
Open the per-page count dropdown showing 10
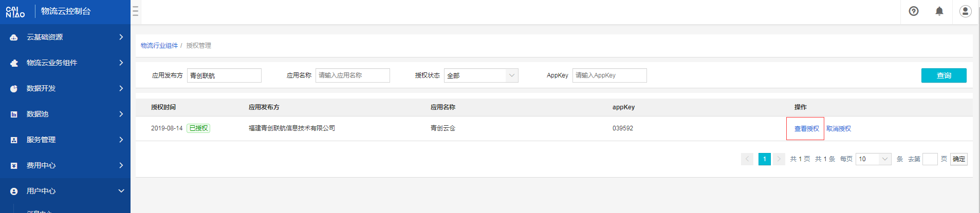point(873,159)
